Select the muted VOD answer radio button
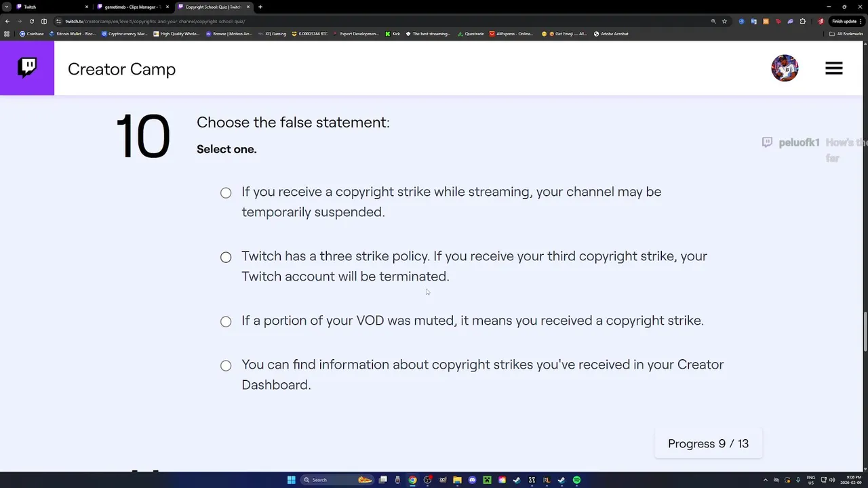This screenshot has height=488, width=868. click(226, 322)
